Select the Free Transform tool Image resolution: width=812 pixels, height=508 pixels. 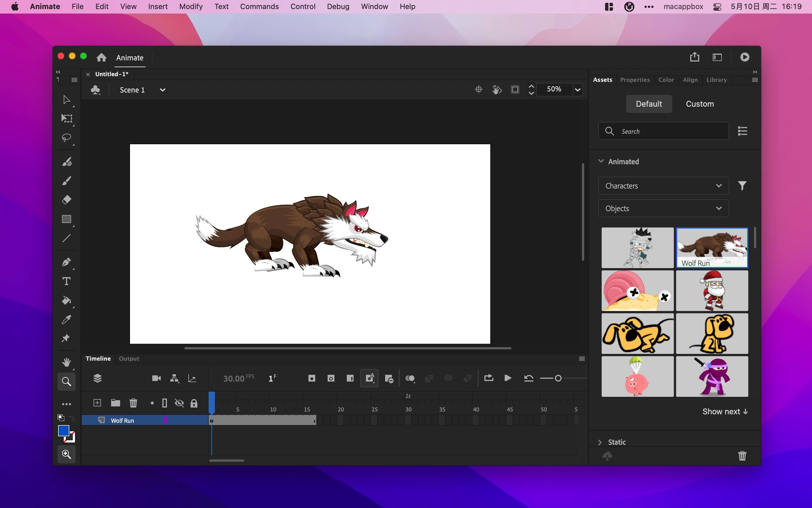pyautogui.click(x=67, y=118)
